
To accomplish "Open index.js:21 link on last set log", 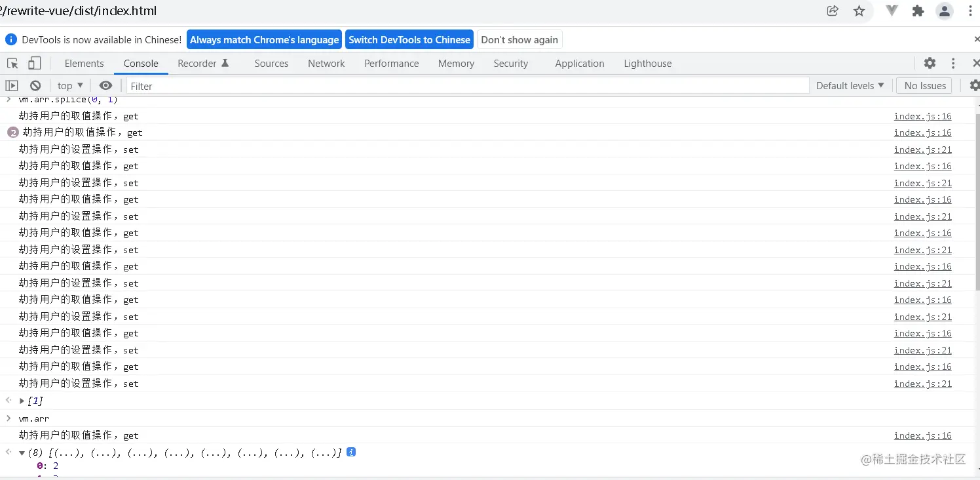I will [922, 384].
